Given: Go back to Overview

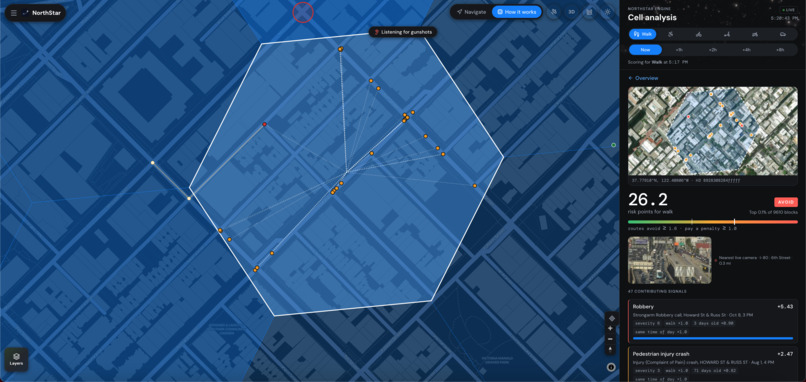Looking at the screenshot, I should click(x=643, y=78).
